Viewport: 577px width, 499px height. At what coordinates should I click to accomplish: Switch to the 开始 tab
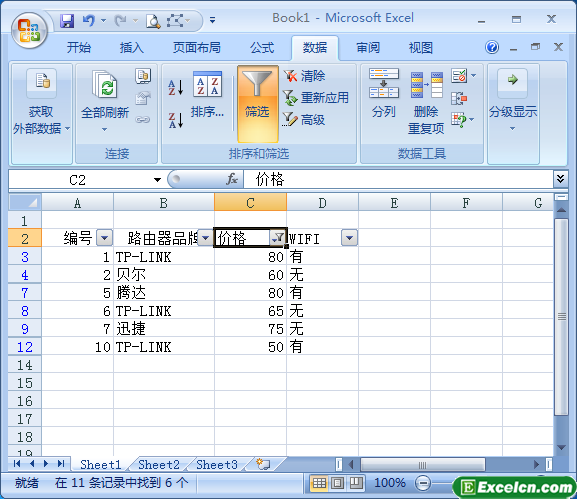pos(78,47)
